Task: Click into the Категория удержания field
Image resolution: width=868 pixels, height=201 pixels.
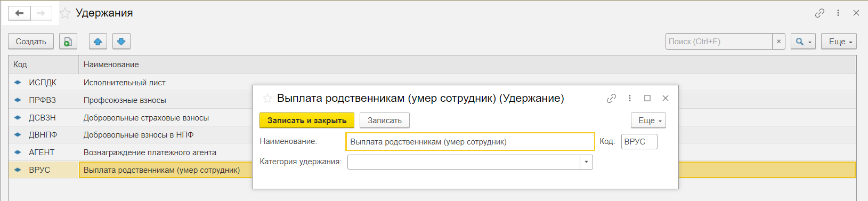Action: tap(464, 162)
